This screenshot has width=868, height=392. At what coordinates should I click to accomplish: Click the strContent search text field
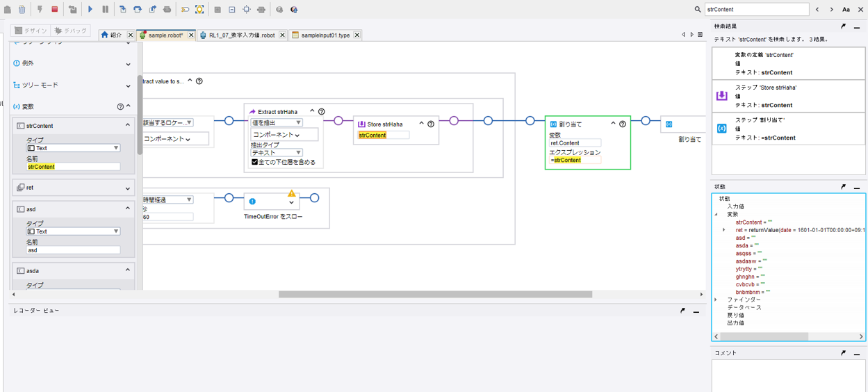coord(756,10)
